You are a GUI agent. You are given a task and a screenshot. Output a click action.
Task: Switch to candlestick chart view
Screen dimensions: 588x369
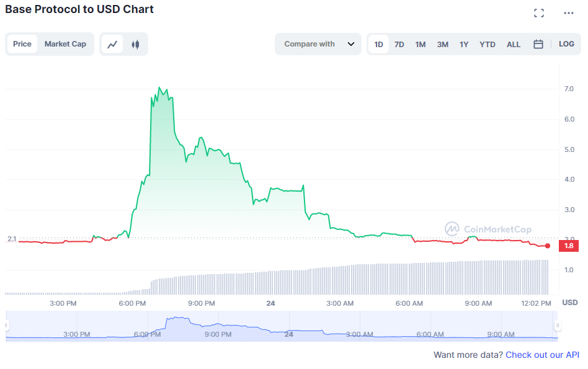(135, 44)
